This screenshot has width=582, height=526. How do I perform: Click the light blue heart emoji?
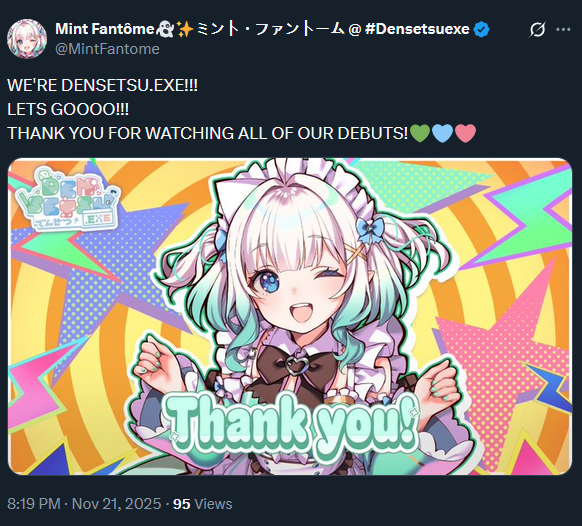pyautogui.click(x=442, y=133)
